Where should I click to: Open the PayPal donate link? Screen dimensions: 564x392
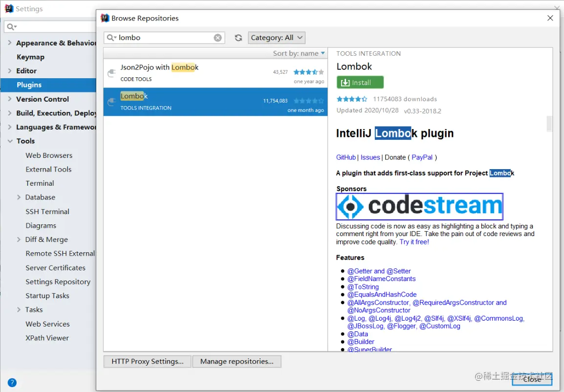click(422, 157)
